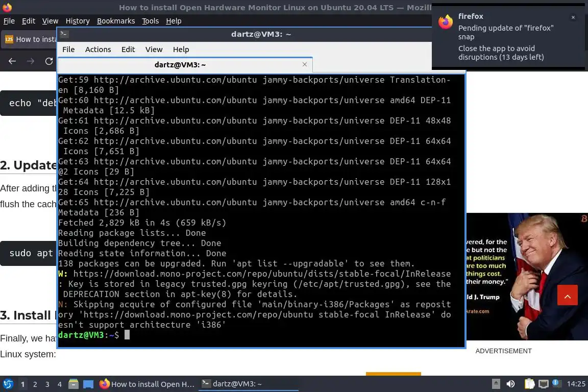Click the 14:25 panel clock
The height and width of the screenshot is (392, 588).
tap(576, 384)
